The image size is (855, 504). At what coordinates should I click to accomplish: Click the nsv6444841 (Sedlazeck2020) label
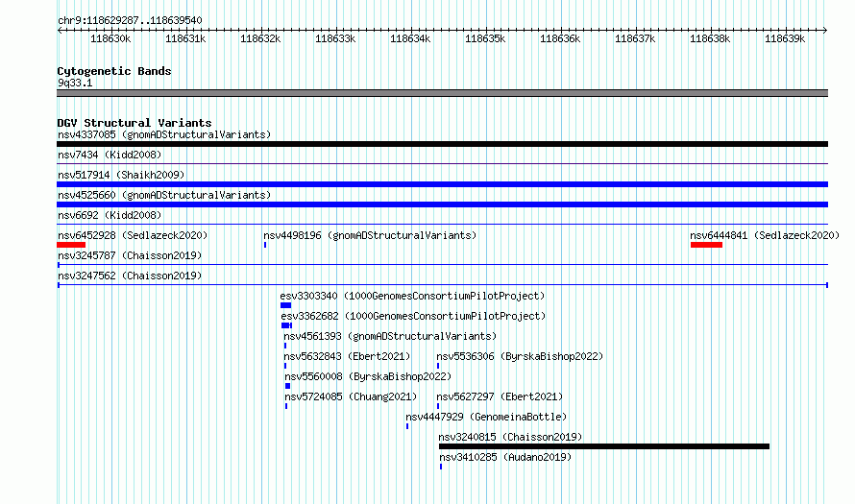[765, 235]
